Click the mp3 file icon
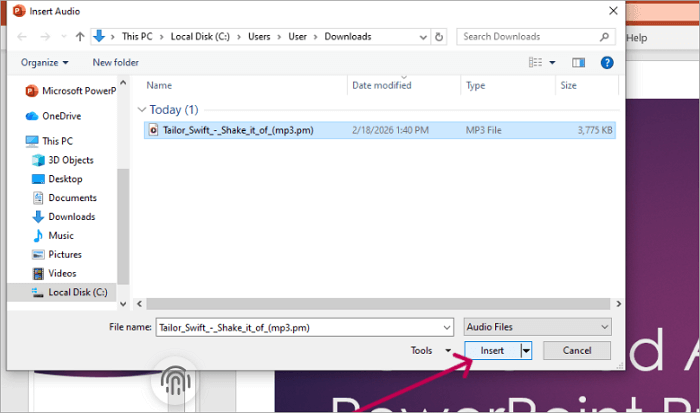The width and height of the screenshot is (700, 413). (153, 130)
